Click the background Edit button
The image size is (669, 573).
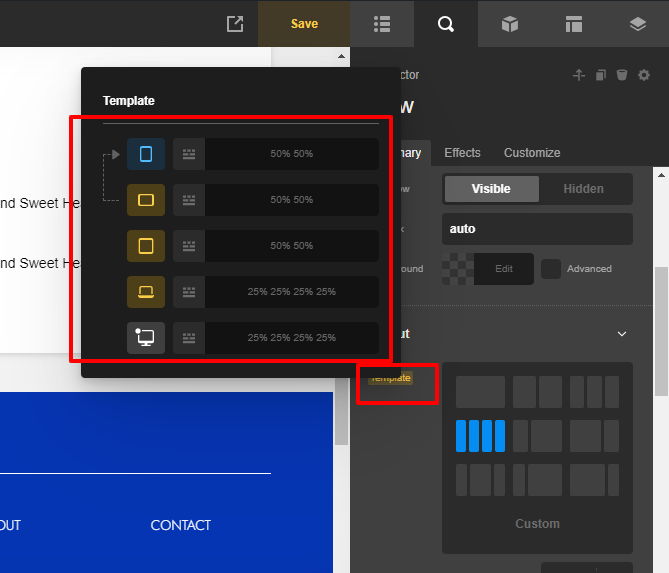(504, 269)
